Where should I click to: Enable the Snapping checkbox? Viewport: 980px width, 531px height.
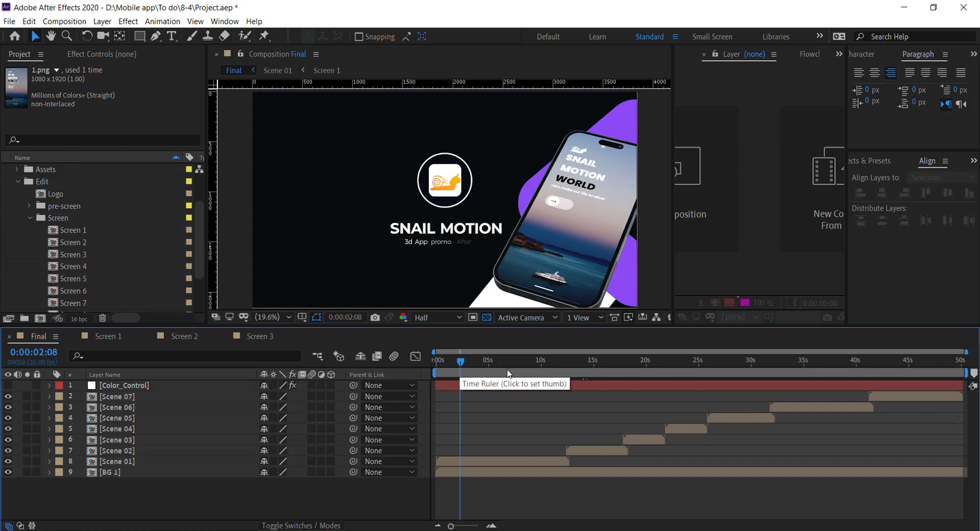359,37
